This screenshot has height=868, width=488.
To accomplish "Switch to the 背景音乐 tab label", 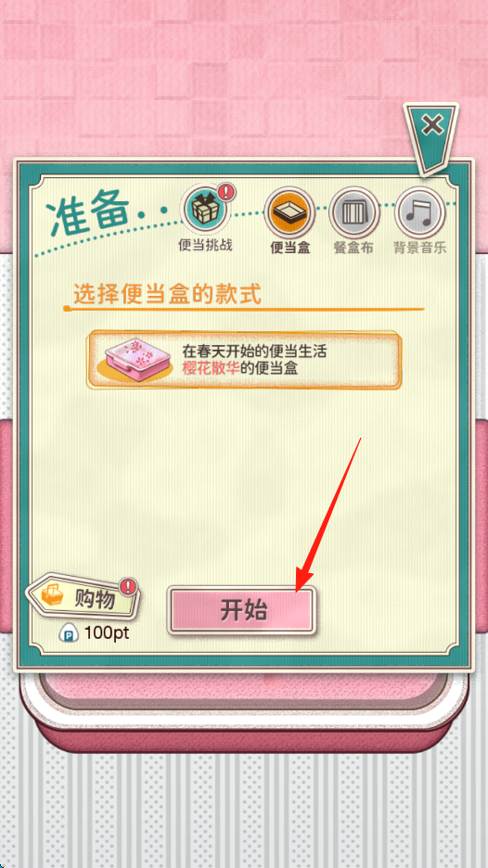I will (x=420, y=248).
